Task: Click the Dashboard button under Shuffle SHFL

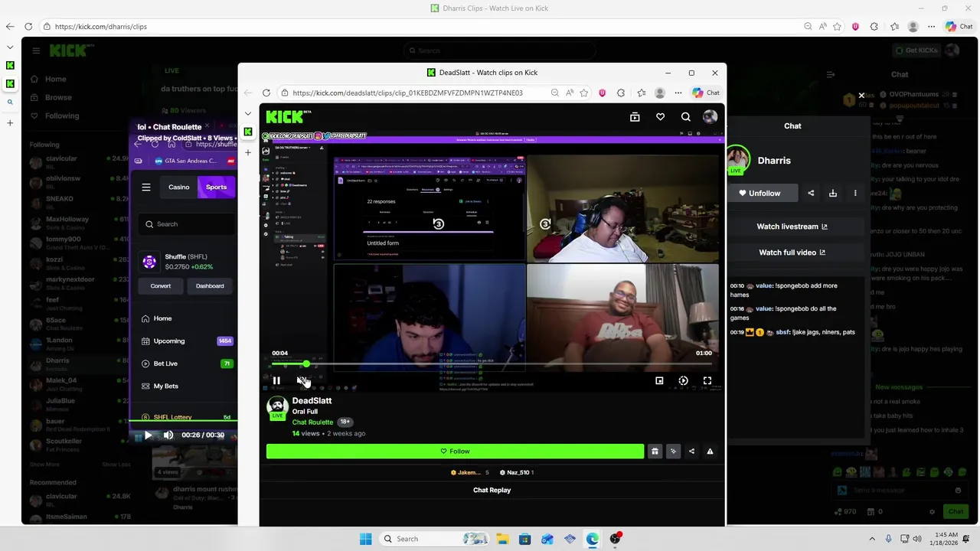Action: coord(210,286)
